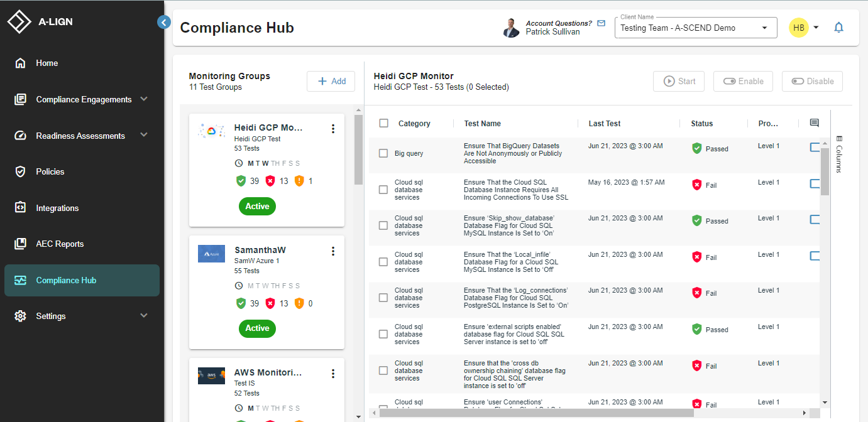This screenshot has height=422, width=868.
Task: Open comment icon for BigQuery Datasets row
Action: [815, 147]
